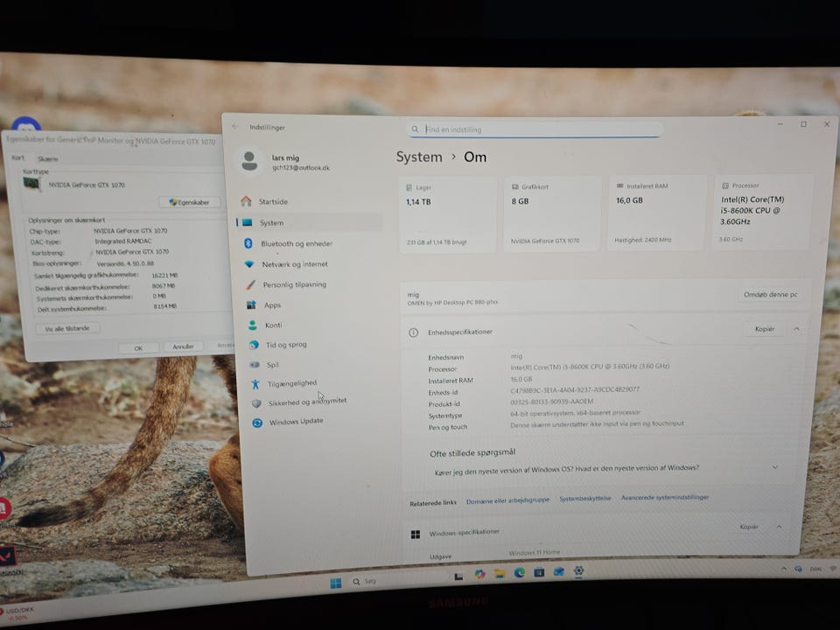Select the '8154 MB' shared memory value
This screenshot has width=840, height=630.
(x=165, y=306)
